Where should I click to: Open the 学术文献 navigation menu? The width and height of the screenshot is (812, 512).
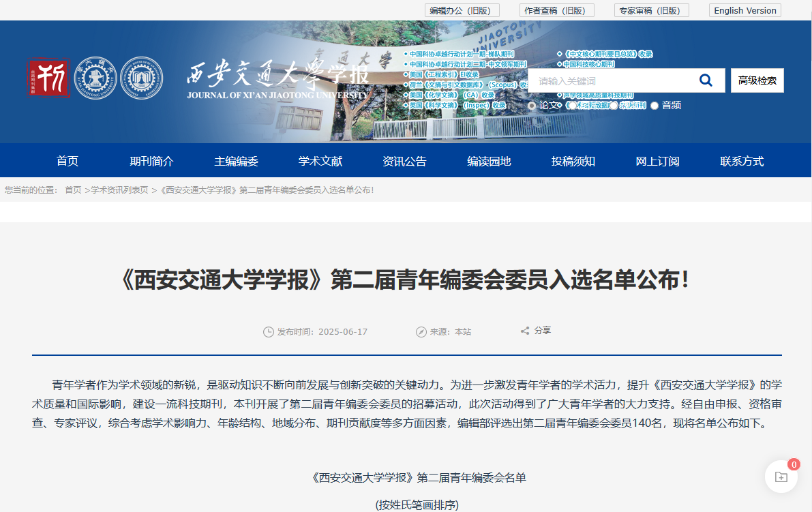[x=320, y=162]
